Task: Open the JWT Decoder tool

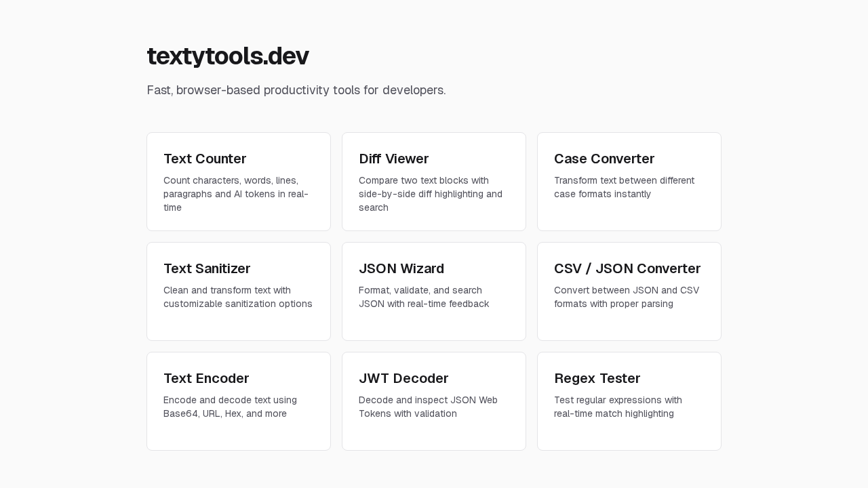Action: [434, 401]
